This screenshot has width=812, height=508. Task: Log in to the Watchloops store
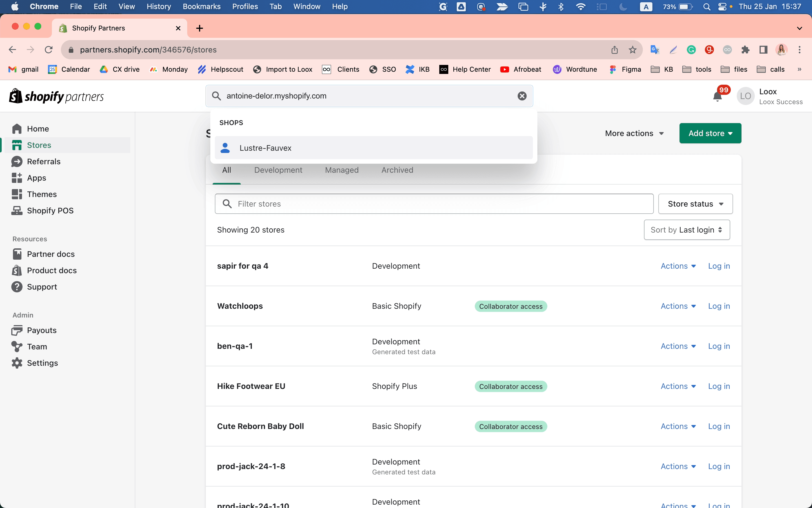pos(719,306)
